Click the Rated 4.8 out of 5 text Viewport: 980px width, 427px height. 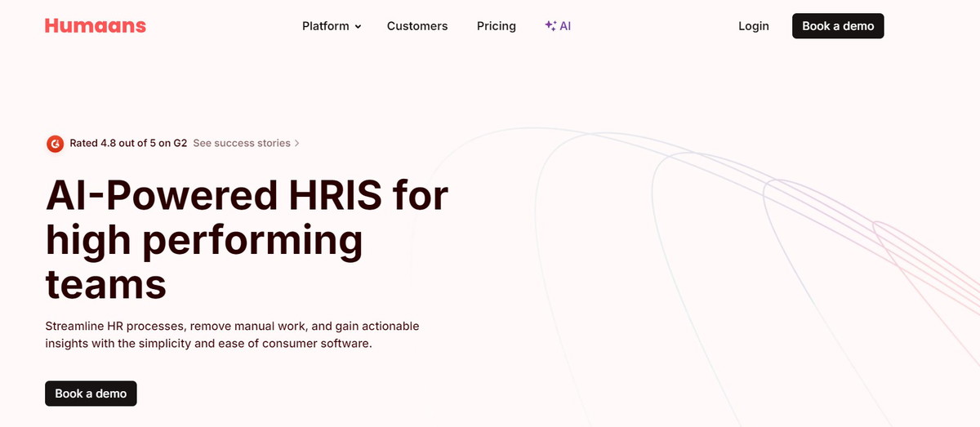pos(128,143)
